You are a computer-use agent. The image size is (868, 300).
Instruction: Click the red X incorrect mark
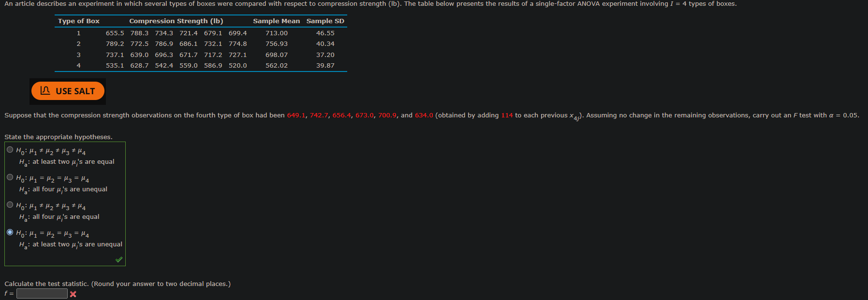[73, 294]
